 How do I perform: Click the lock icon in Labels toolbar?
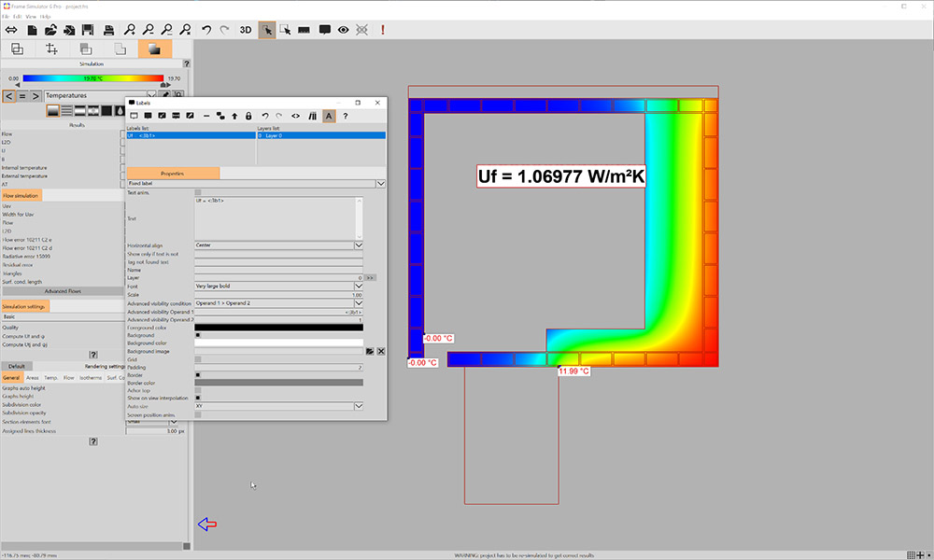[248, 116]
